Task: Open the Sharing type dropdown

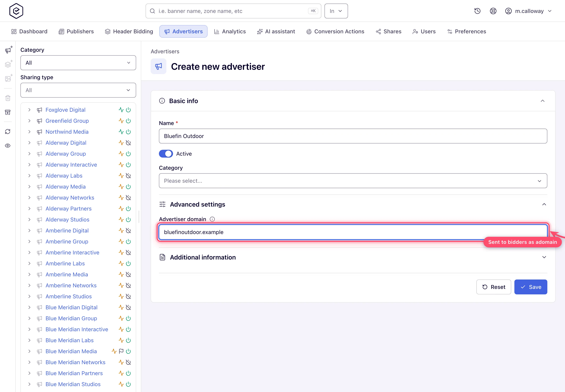Action: (x=78, y=90)
